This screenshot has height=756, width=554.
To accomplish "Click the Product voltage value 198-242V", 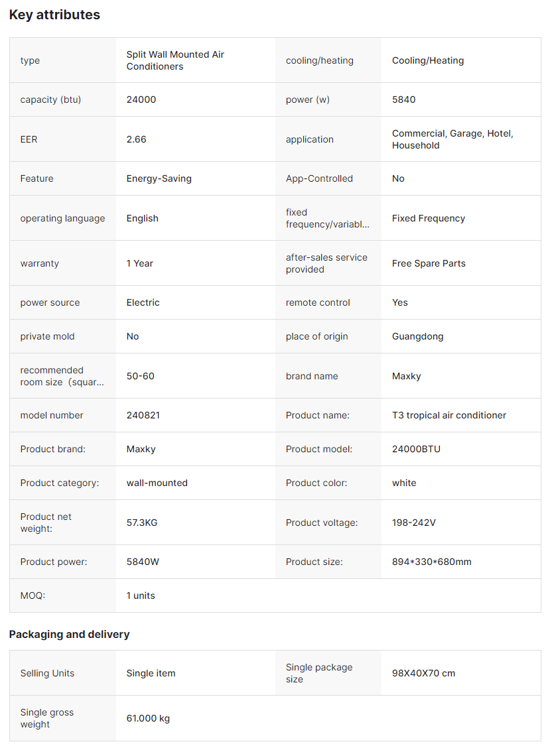I will click(x=413, y=523).
